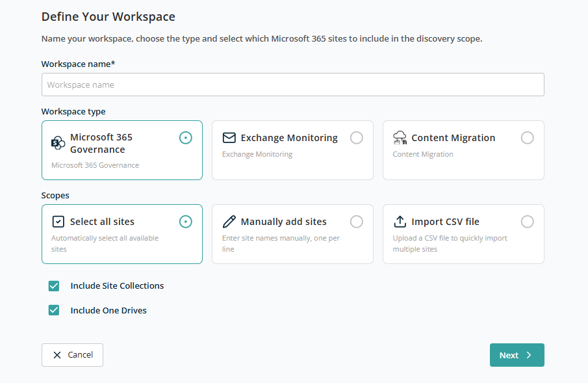
Task: Click the Define Your Workspace heading
Action: pyautogui.click(x=108, y=16)
